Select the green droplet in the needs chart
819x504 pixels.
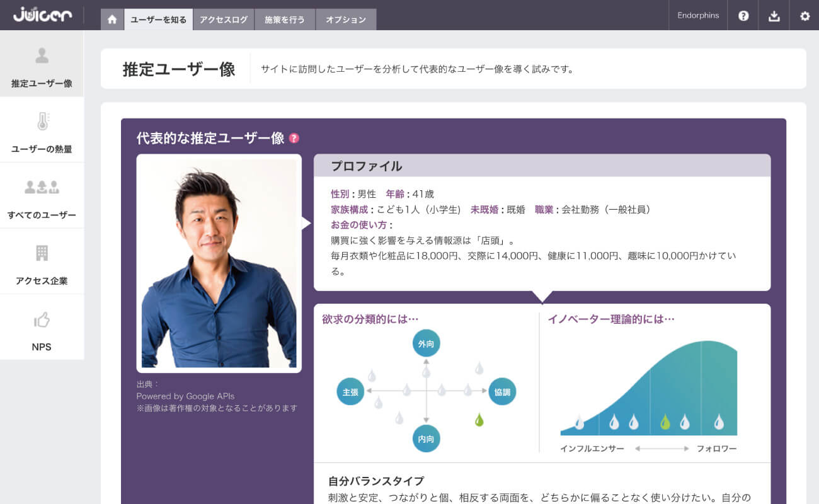[479, 420]
